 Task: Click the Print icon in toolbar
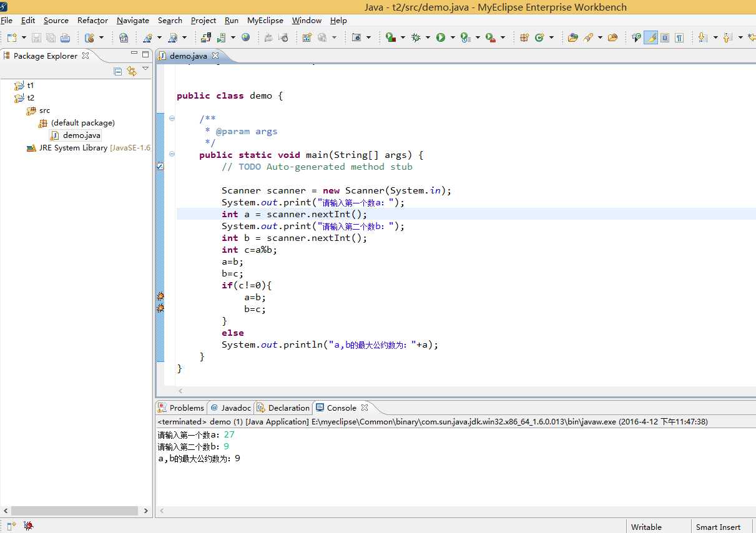[65, 37]
